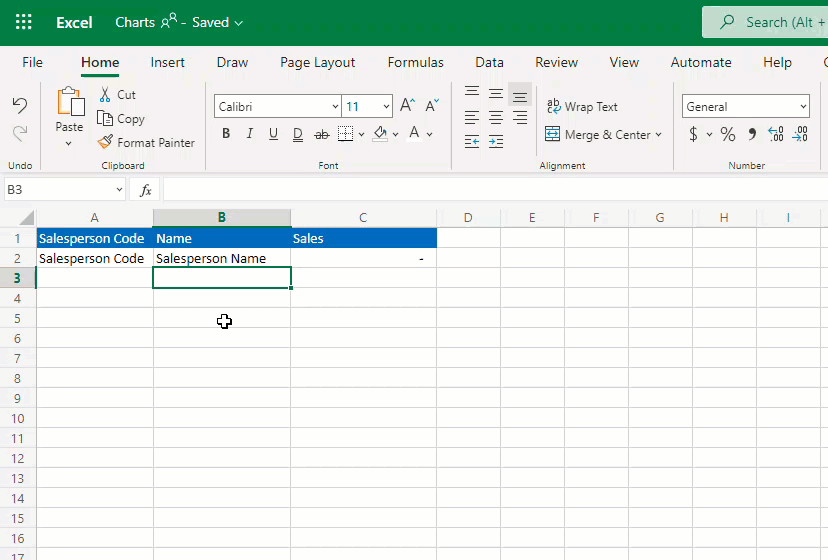Open the Calibri font name dropdown
The height and width of the screenshot is (560, 828).
[x=335, y=107]
